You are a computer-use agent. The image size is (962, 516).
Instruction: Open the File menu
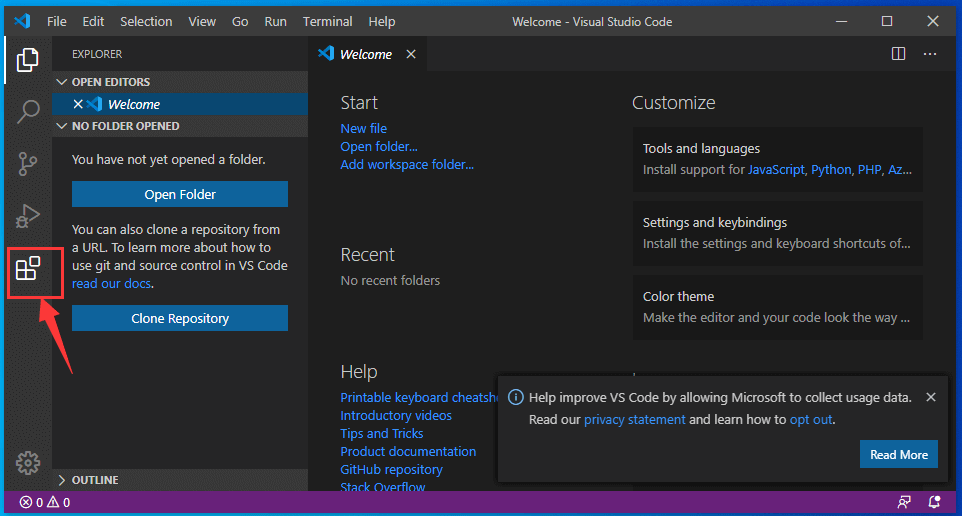click(56, 21)
